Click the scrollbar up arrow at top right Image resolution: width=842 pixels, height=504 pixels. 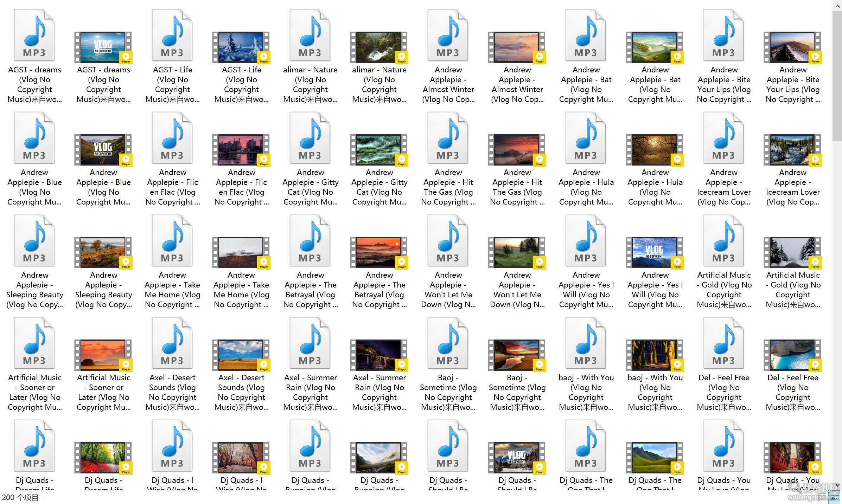click(837, 5)
